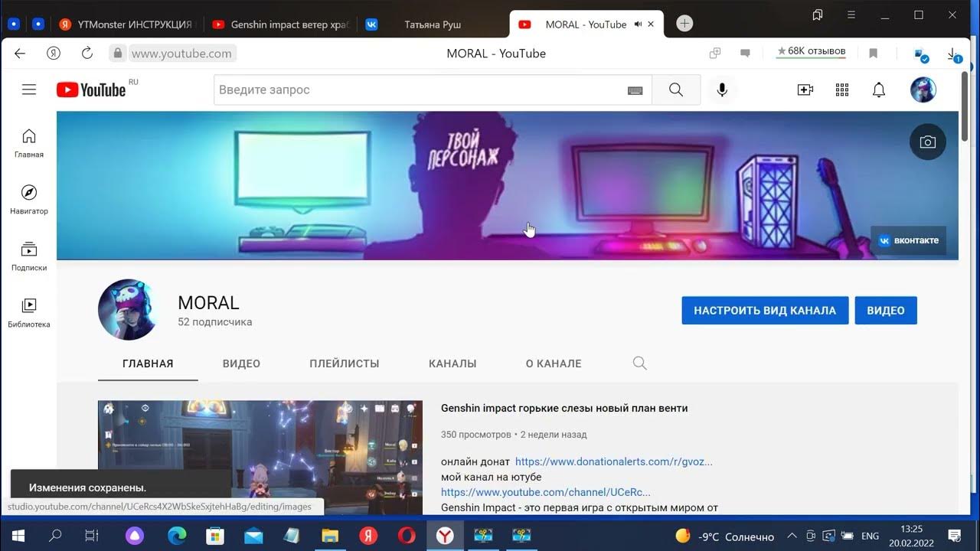The image size is (980, 551).
Task: Edit banner with the camera icon
Action: click(927, 142)
